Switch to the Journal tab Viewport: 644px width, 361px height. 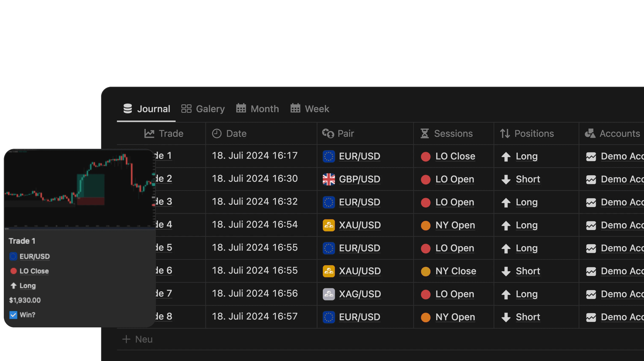147,109
